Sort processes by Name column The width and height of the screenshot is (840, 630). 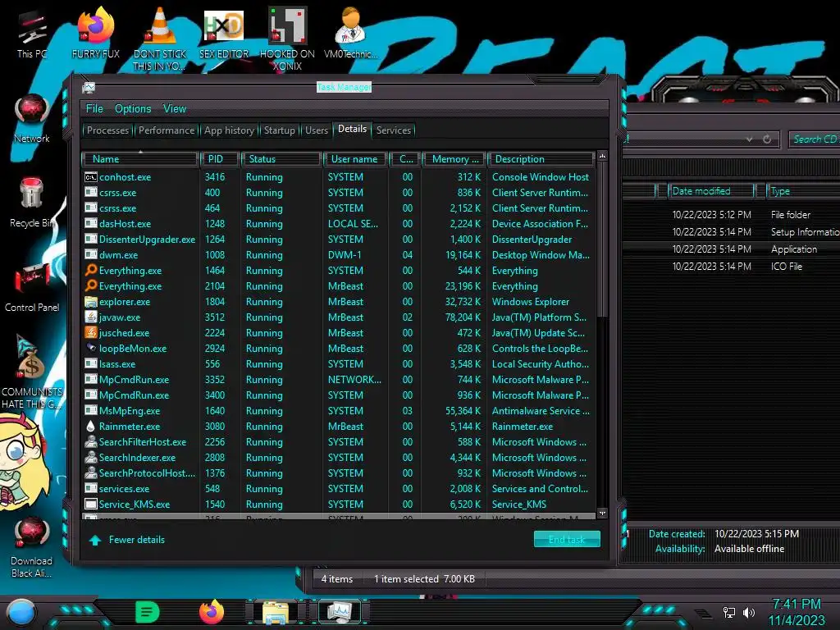click(x=139, y=159)
